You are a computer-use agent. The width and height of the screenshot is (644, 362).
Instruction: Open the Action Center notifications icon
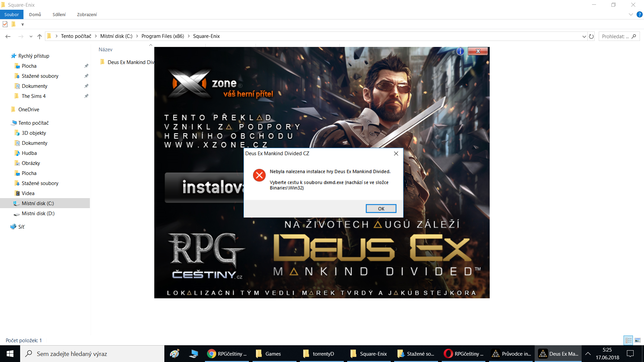(x=630, y=354)
